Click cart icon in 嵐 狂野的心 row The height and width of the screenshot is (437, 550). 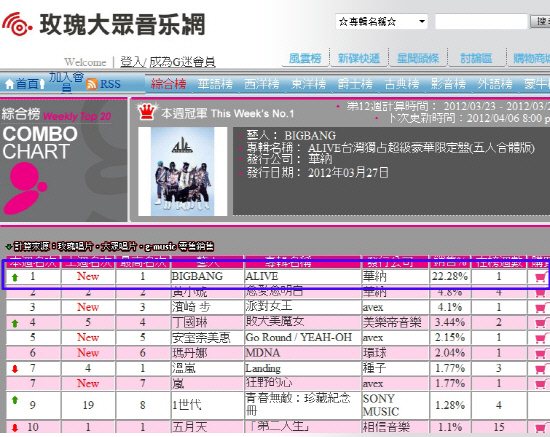pos(541,384)
